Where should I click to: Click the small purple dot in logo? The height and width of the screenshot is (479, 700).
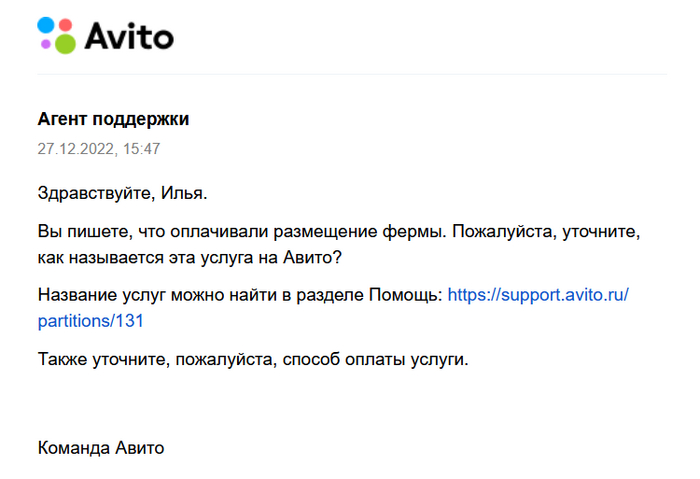(x=44, y=44)
